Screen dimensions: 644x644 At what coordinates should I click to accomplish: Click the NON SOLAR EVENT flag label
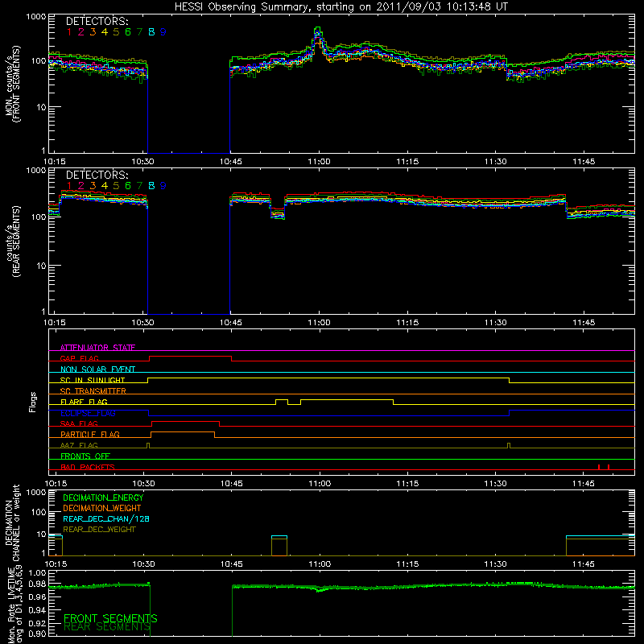[97, 369]
